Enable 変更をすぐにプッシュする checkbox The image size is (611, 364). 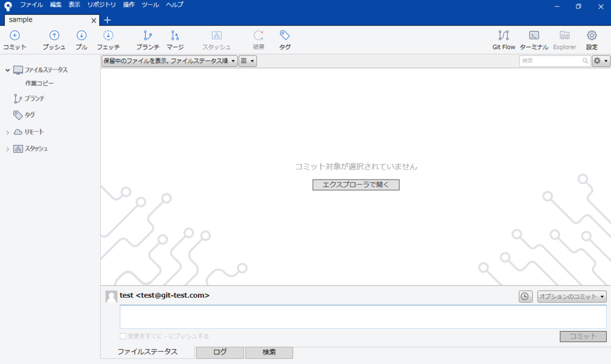pyautogui.click(x=124, y=336)
